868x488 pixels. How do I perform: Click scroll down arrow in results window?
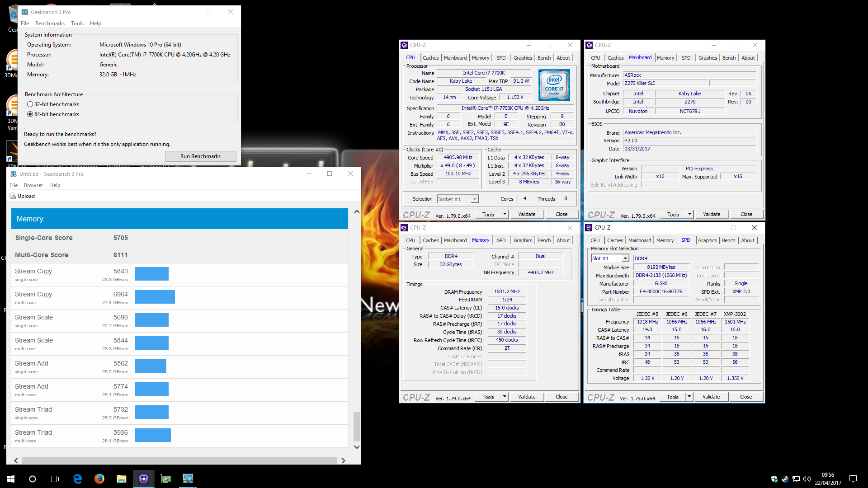(357, 447)
